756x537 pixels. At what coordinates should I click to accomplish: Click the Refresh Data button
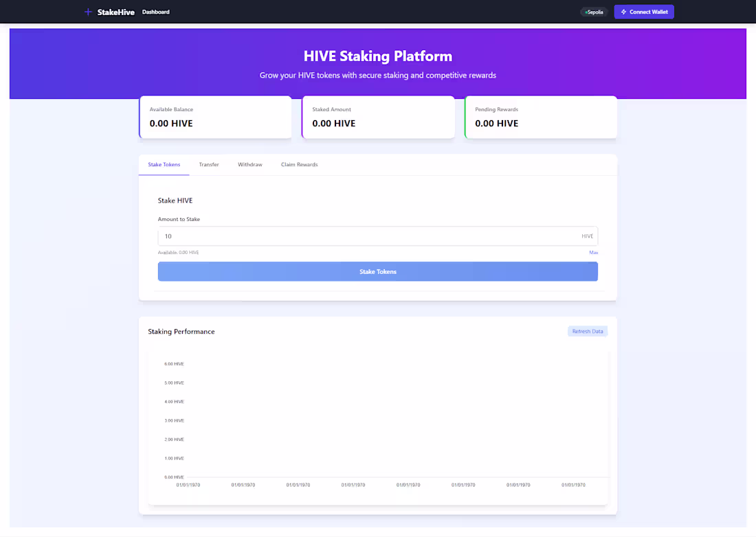click(x=588, y=331)
